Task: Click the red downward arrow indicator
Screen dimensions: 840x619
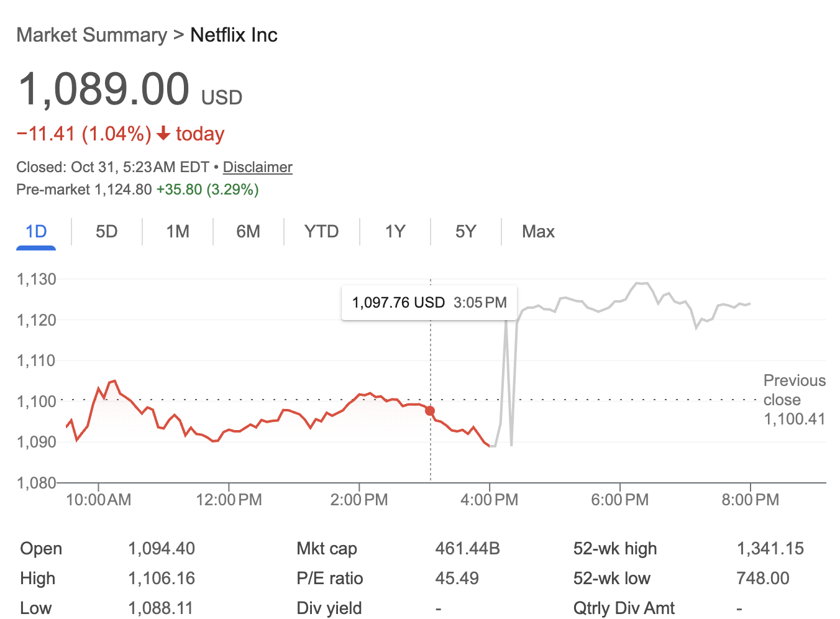Action: 163,134
